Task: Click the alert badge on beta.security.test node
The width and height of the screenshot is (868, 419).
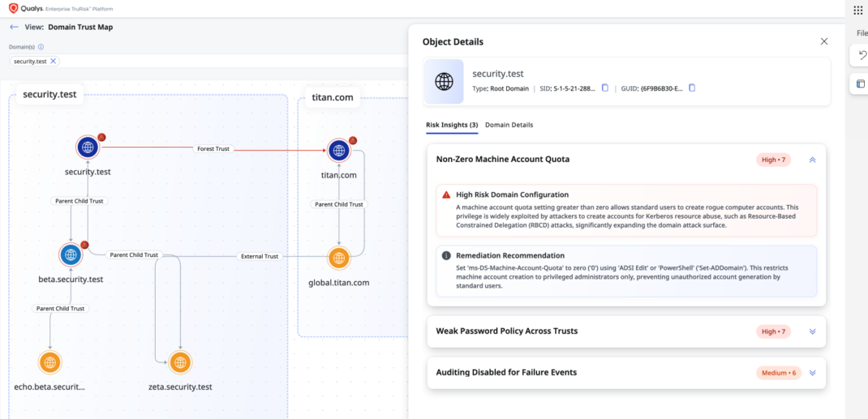Action: (x=84, y=244)
